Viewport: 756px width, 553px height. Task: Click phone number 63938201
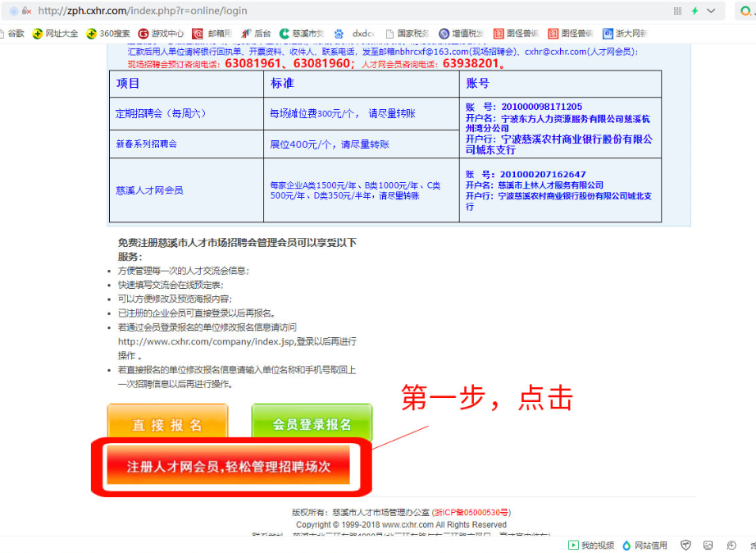pos(471,63)
